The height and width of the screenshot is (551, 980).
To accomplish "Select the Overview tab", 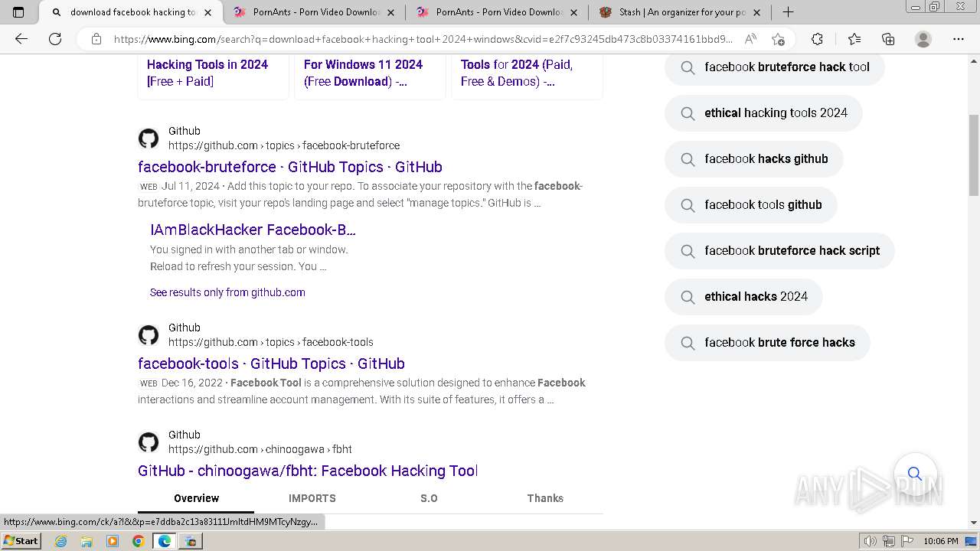I will [196, 498].
